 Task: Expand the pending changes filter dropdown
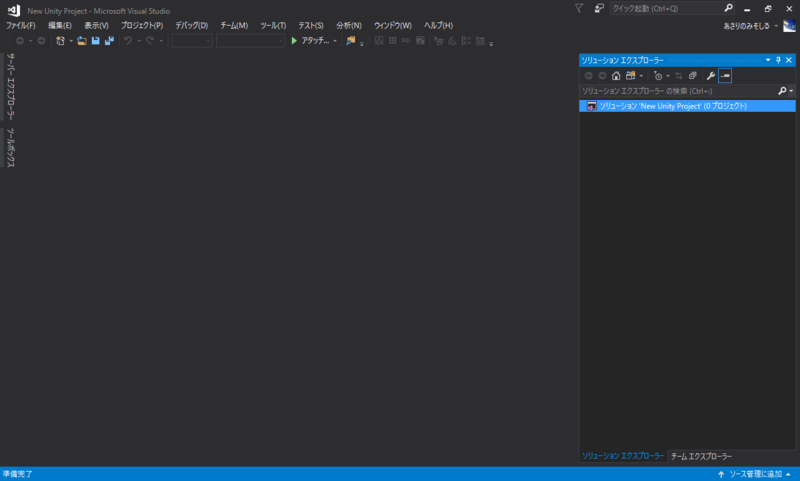[x=668, y=76]
